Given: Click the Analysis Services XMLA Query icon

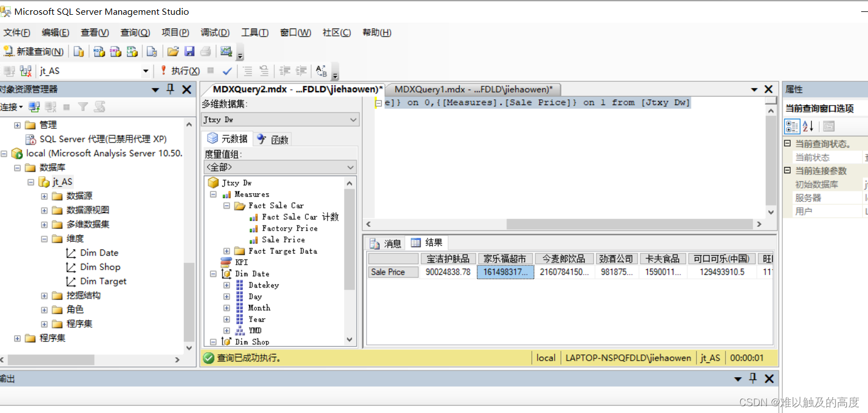Looking at the screenshot, I should point(132,52).
